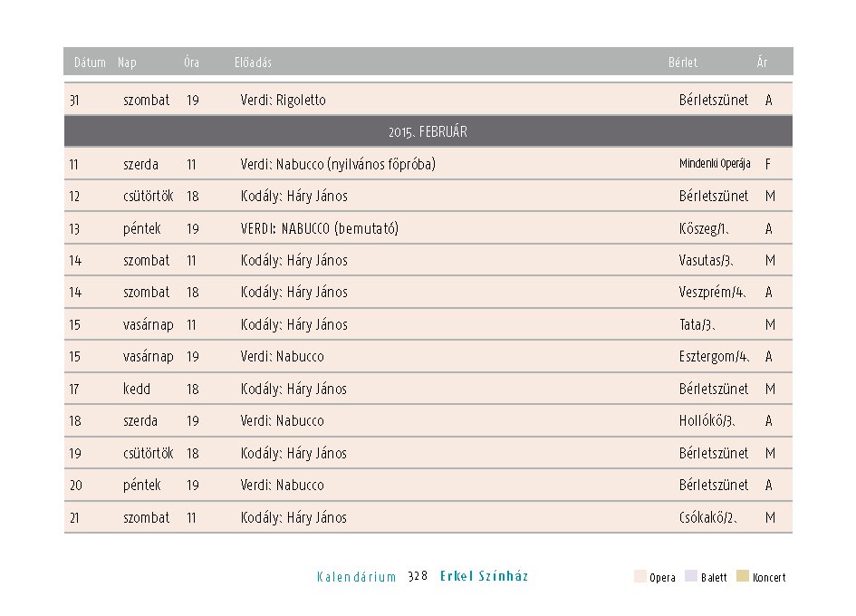Viewport: 856px width, 616px height.
Task: Click the Bérlet column header
Action: pyautogui.click(x=683, y=63)
